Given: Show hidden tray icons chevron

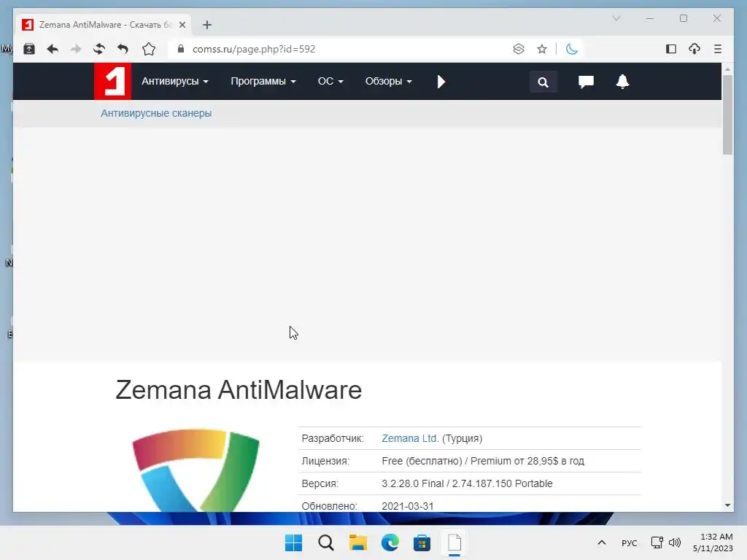Looking at the screenshot, I should point(602,542).
